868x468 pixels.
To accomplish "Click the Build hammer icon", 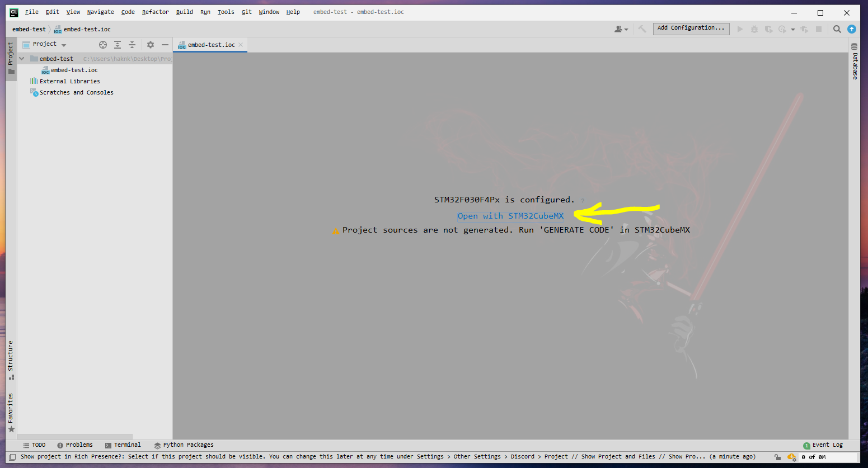I will (x=642, y=29).
